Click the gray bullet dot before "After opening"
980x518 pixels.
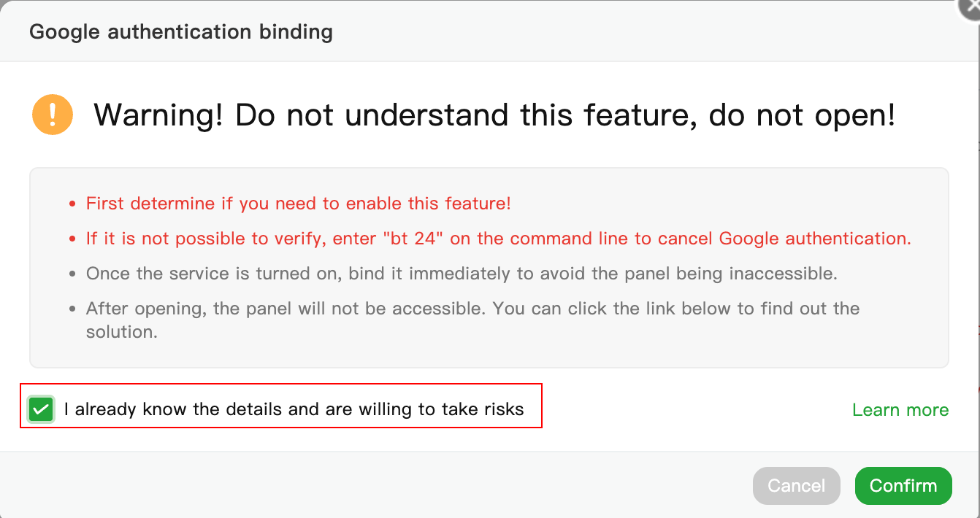pyautogui.click(x=72, y=309)
